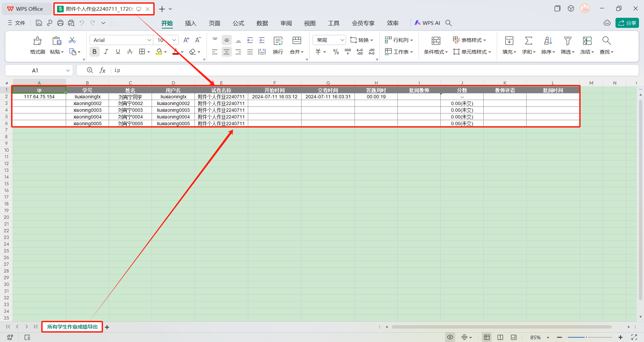This screenshot has width=644, height=342.
Task: Switch to the Insert (插入) ribbon tab
Action: (191, 23)
